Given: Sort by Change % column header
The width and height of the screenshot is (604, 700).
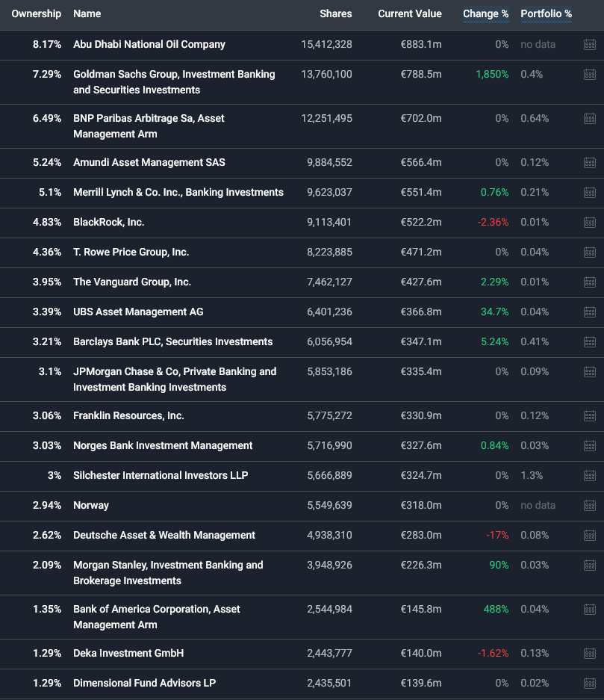Looking at the screenshot, I should pos(485,13).
